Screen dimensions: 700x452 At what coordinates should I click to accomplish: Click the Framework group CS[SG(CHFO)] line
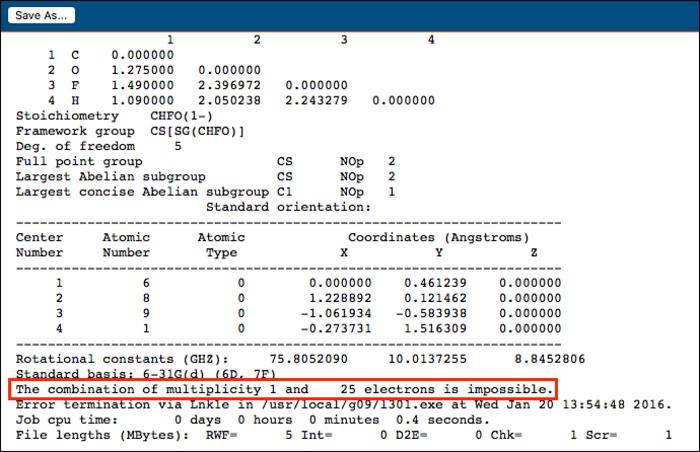point(130,131)
